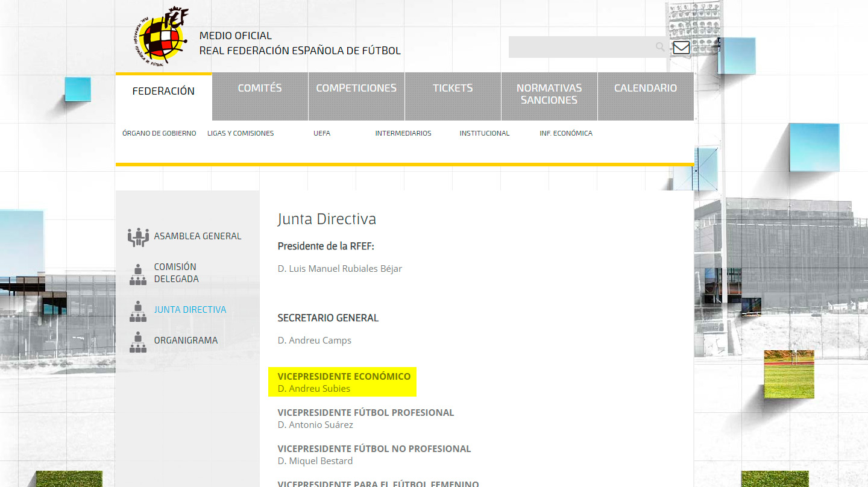Click 'Presidente de la RFEF:' label

click(x=326, y=246)
